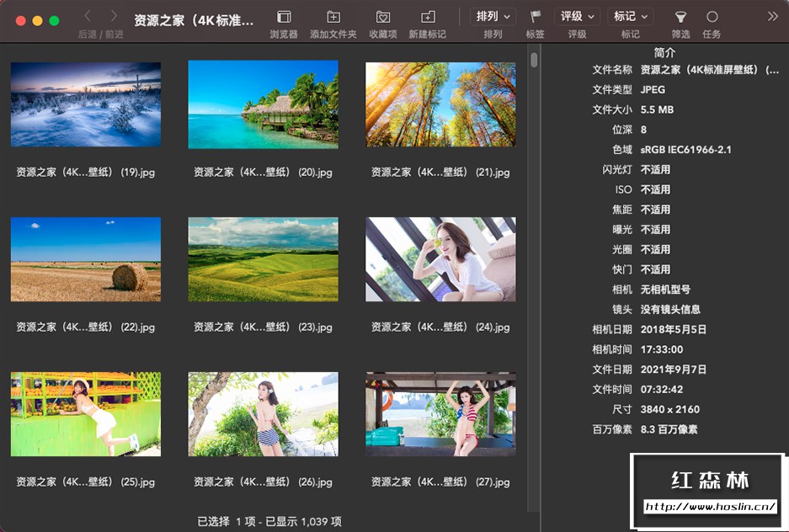Image resolution: width=789 pixels, height=532 pixels.
Task: Open the 浏览器 (Browser) view icon
Action: (283, 19)
